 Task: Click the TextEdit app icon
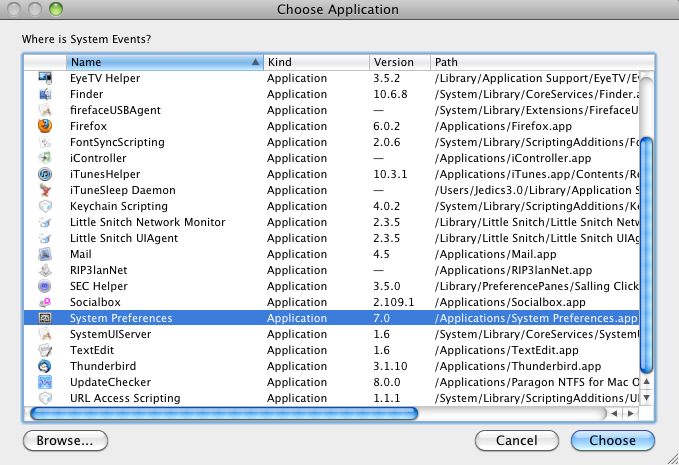pyautogui.click(x=45, y=350)
